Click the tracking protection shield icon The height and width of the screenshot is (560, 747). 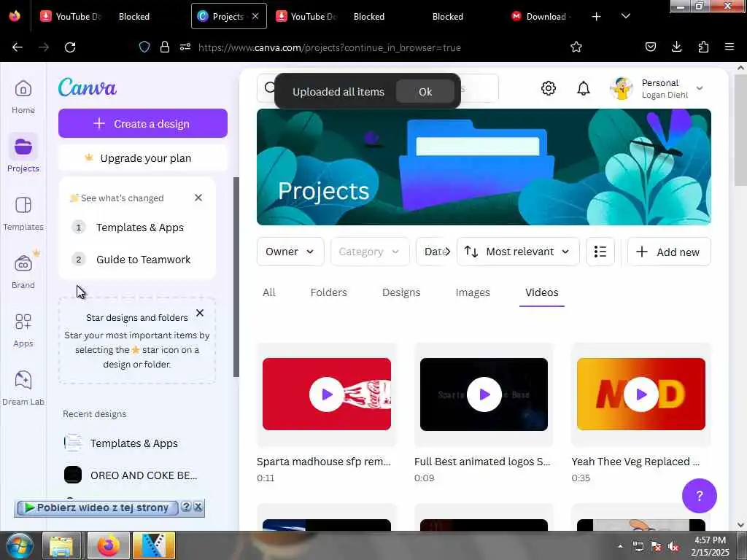point(144,47)
